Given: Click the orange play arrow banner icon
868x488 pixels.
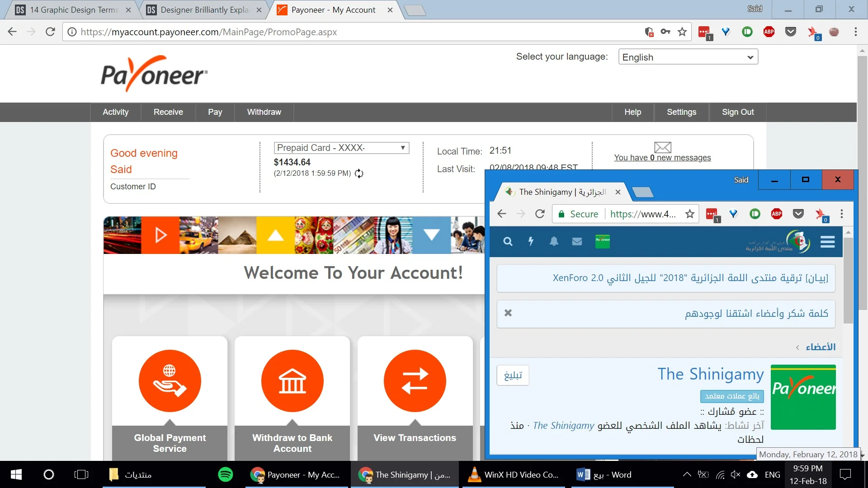Looking at the screenshot, I should [160, 235].
